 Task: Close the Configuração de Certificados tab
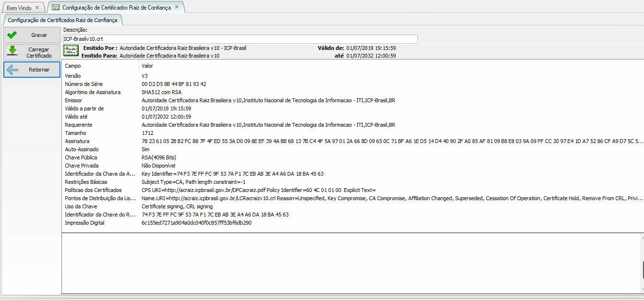tap(176, 7)
